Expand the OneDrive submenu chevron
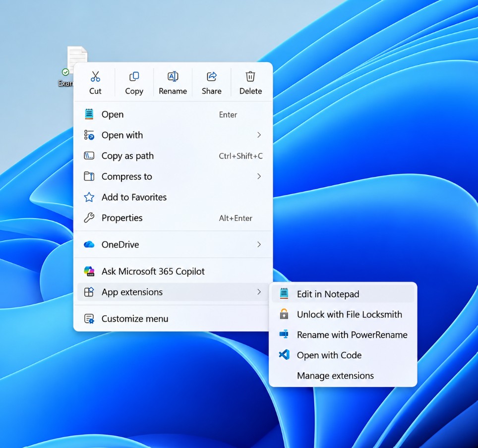478x448 pixels. point(259,244)
